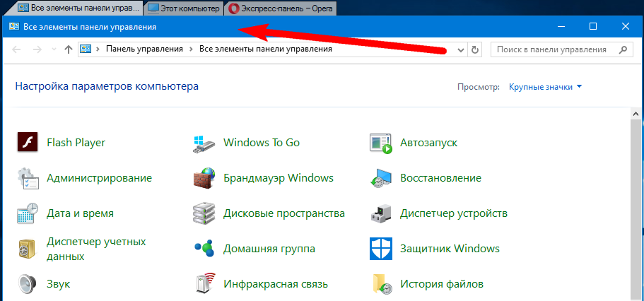Click the Windows To Go USB icon
Viewport: 644px width, 301px height.
(204, 143)
